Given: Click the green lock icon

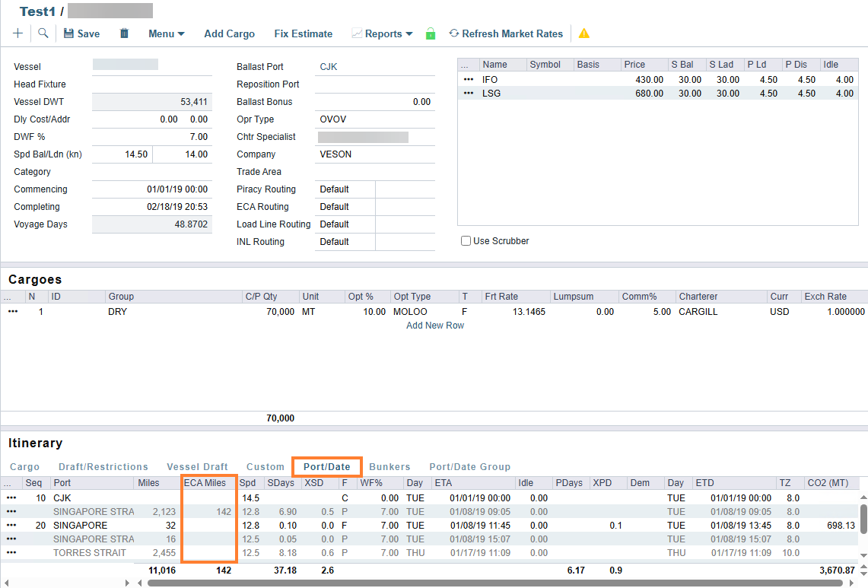Looking at the screenshot, I should (x=431, y=33).
